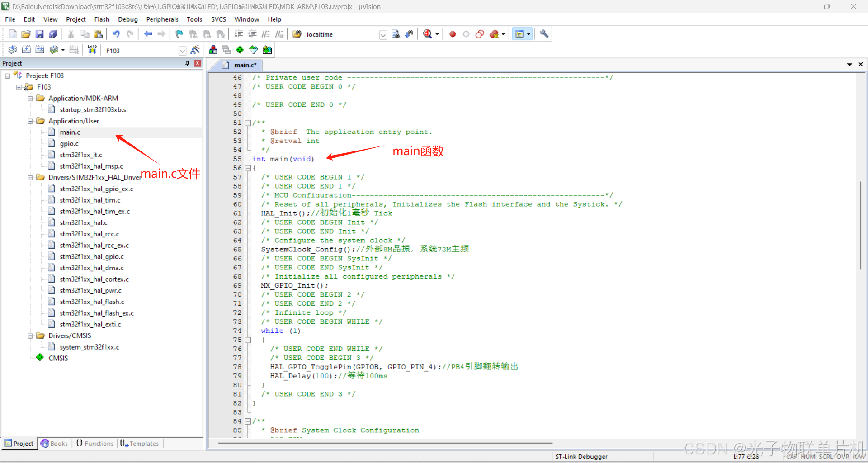Download code to flash with LOAD icon

92,50
